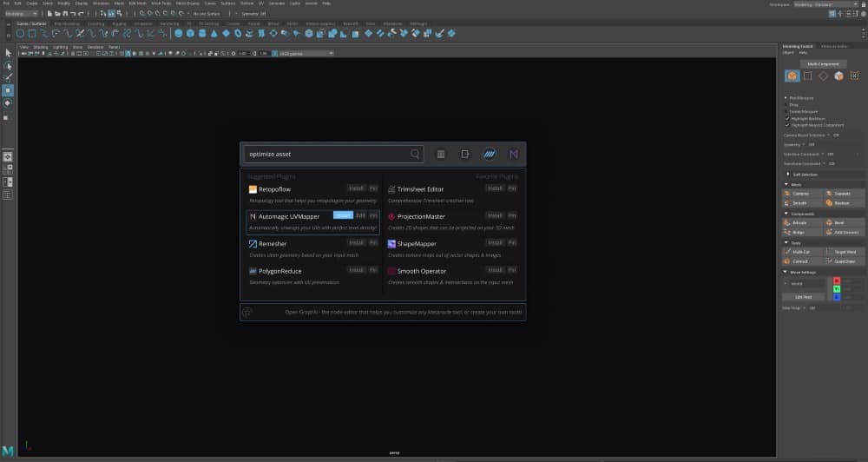Click the four-pane layout icon on left

(8, 169)
